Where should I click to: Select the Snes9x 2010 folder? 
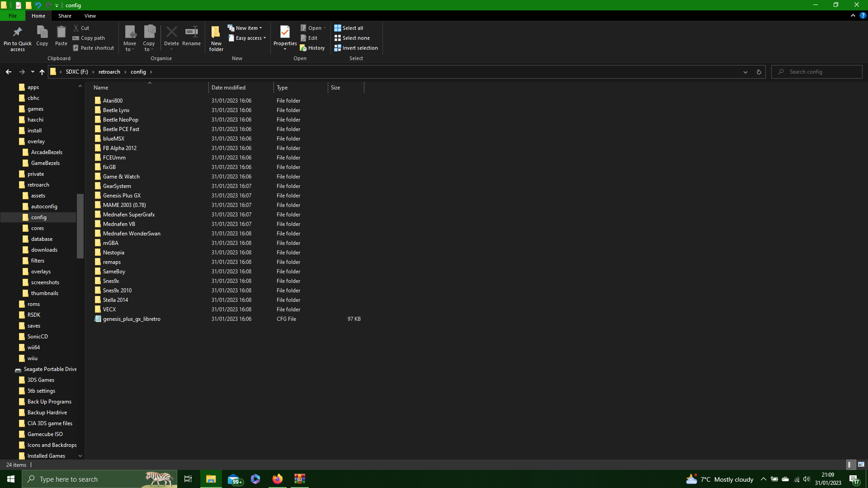117,291
